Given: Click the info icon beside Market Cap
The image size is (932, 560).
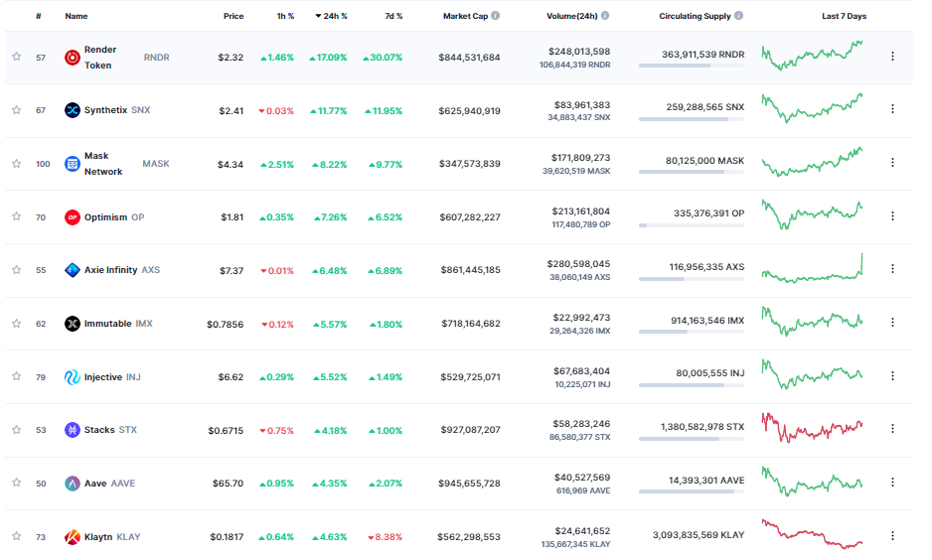Looking at the screenshot, I should click(496, 16).
